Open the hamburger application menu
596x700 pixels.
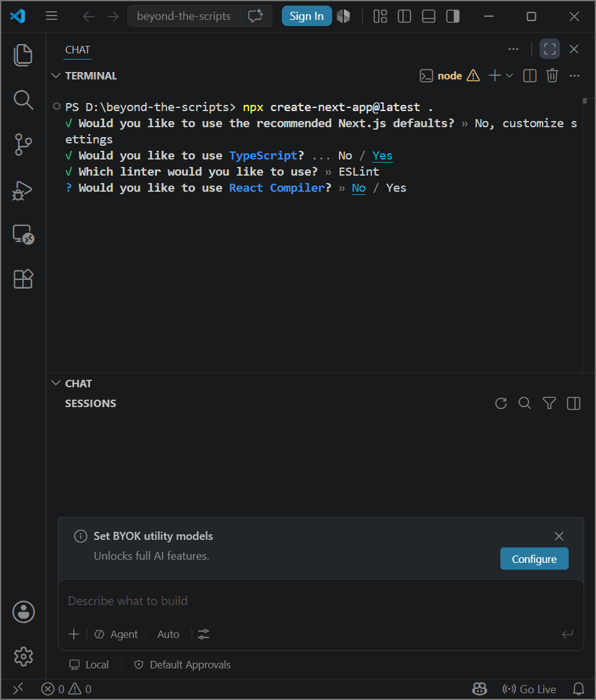click(52, 17)
